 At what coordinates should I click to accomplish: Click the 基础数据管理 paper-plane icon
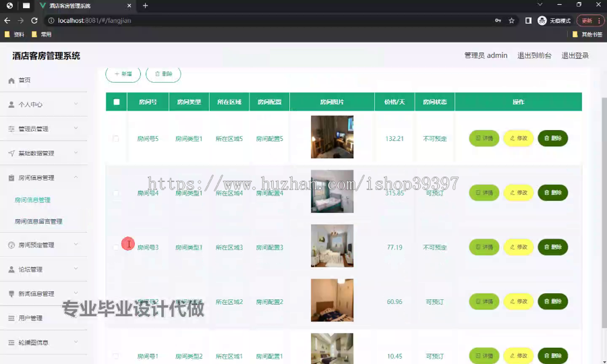pyautogui.click(x=11, y=153)
